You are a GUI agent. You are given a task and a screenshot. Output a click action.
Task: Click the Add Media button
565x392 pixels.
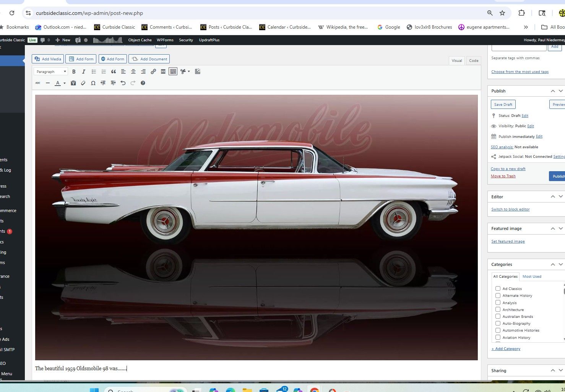pos(48,59)
